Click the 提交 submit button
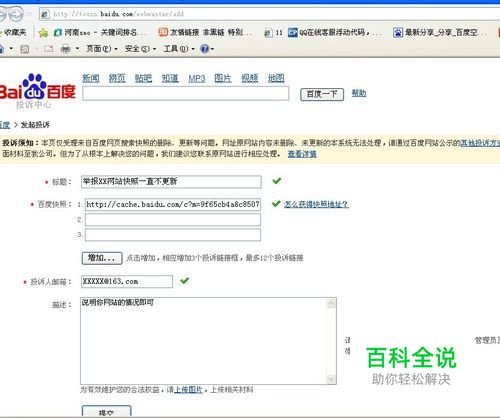The height and width of the screenshot is (418, 500). click(x=107, y=412)
